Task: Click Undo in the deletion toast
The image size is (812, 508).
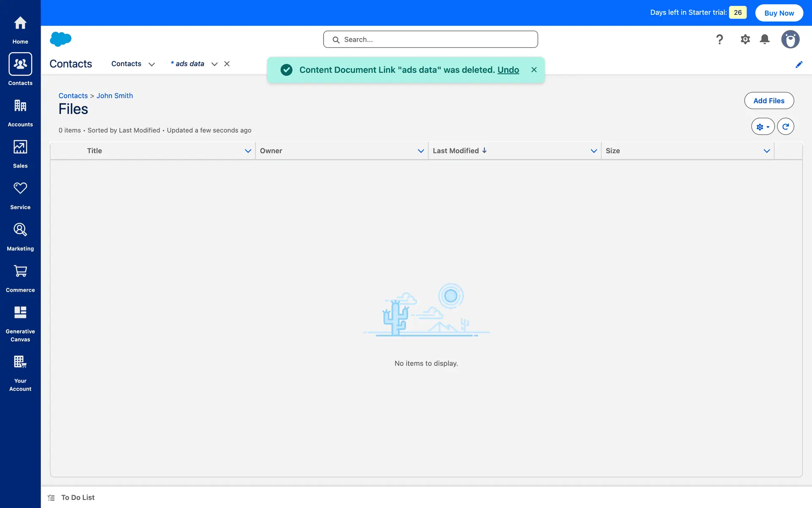Action: [508, 70]
